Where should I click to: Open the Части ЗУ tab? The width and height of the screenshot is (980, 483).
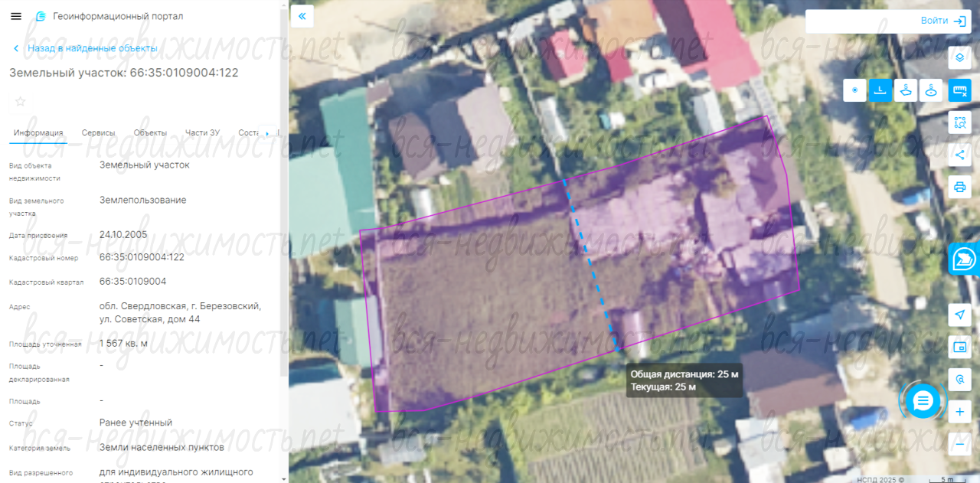point(202,132)
